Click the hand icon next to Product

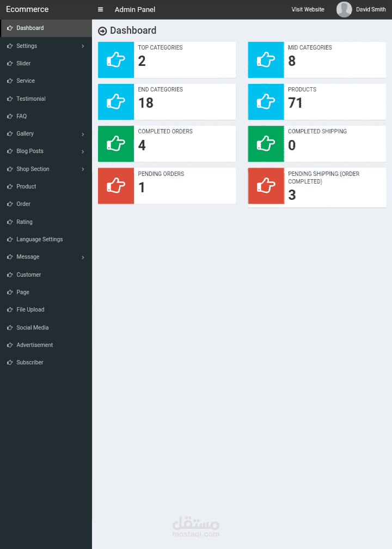point(10,187)
